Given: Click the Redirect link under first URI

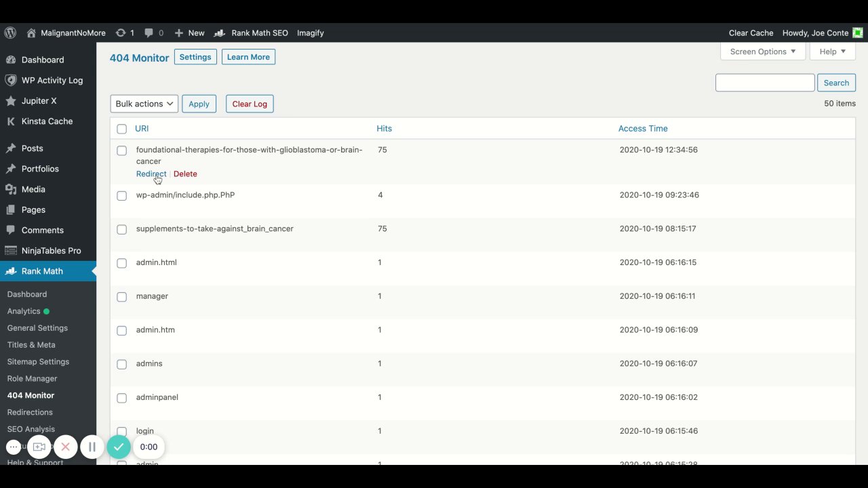Looking at the screenshot, I should (151, 174).
